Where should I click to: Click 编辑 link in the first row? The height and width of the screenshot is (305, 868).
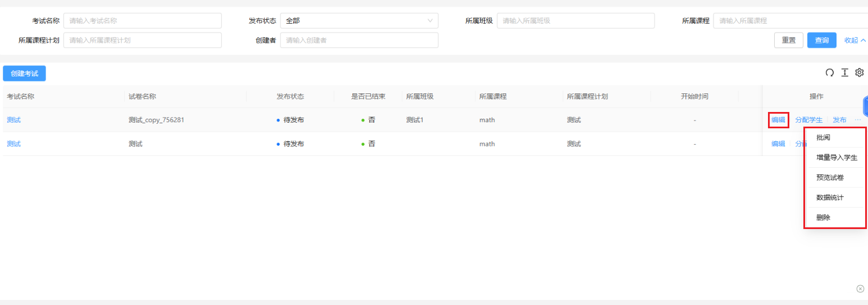point(778,120)
